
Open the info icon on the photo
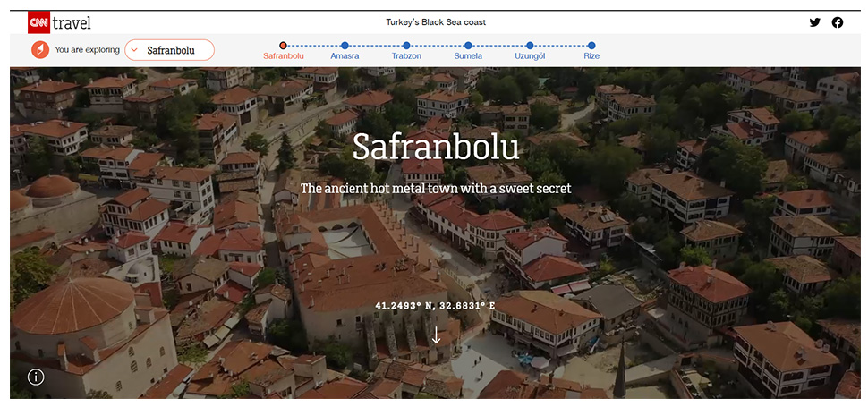pyautogui.click(x=36, y=377)
